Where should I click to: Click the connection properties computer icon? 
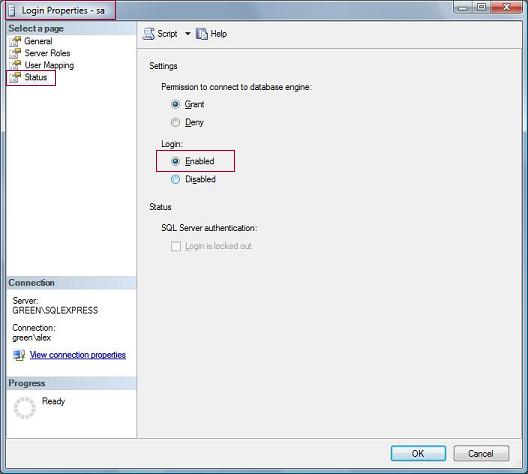click(x=19, y=355)
